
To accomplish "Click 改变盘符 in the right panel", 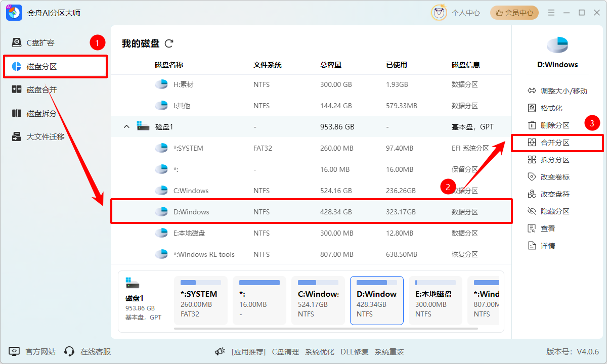I will point(548,194).
